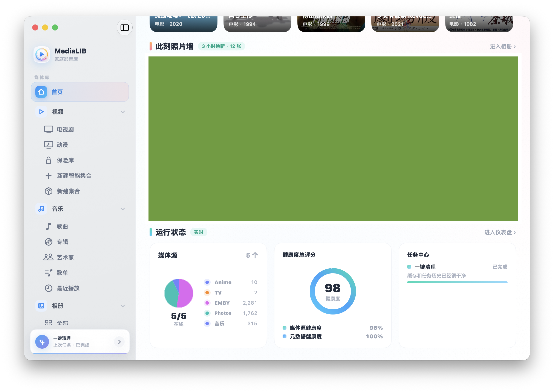Click 媒体源健康度 row
The image size is (554, 392).
pos(332,328)
